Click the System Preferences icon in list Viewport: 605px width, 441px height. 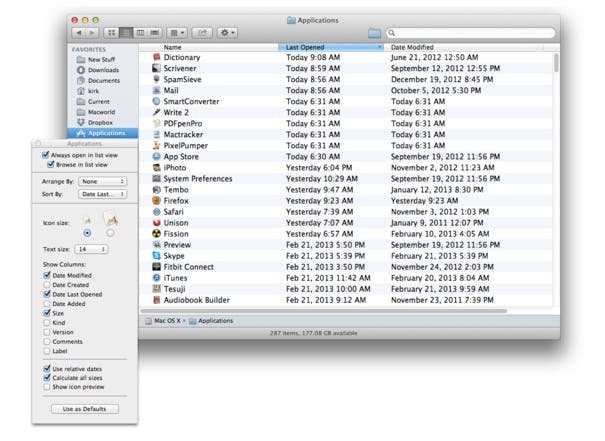pyautogui.click(x=156, y=179)
